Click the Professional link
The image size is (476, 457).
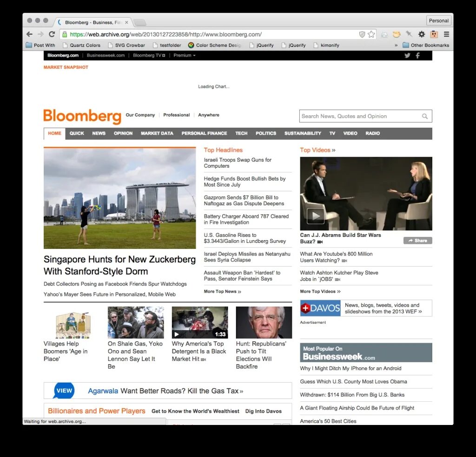tap(176, 115)
